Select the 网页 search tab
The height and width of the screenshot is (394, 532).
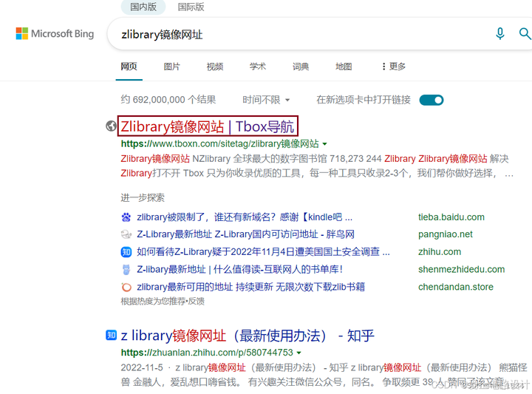tap(129, 67)
